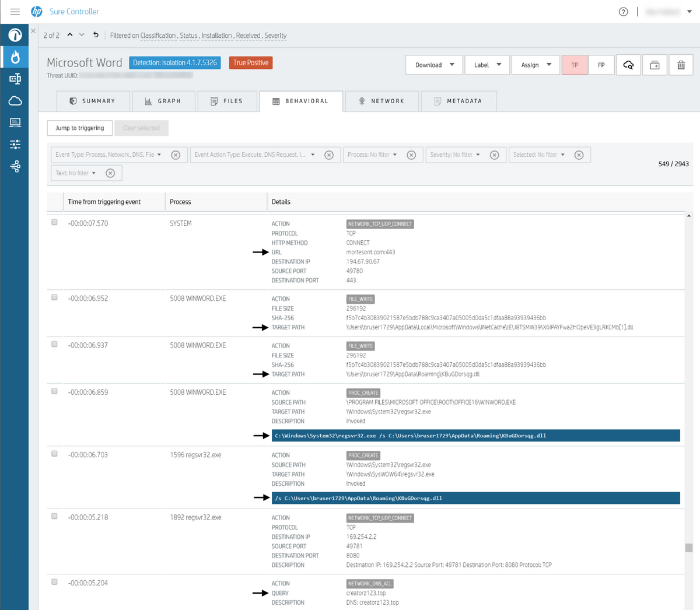The image size is (700, 610).
Task: Open the settings sliders sidebar icon
Action: pyautogui.click(x=15, y=144)
